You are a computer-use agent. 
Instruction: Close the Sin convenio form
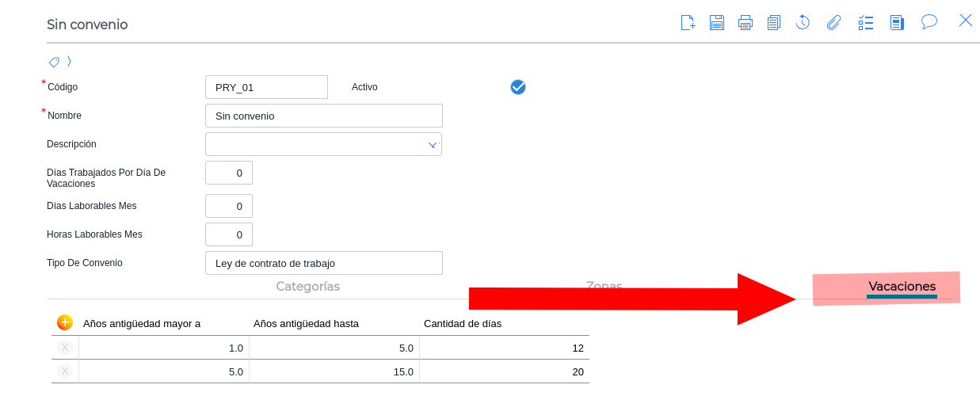966,21
